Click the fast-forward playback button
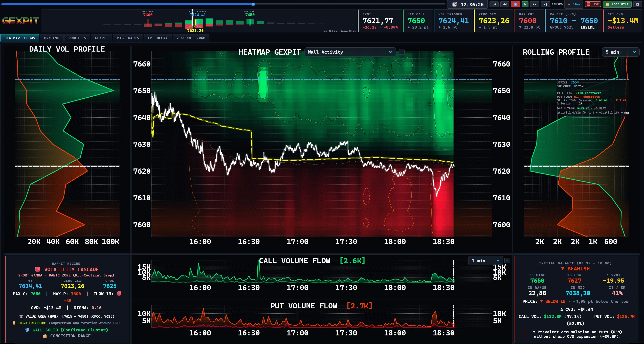 click(x=535, y=4)
